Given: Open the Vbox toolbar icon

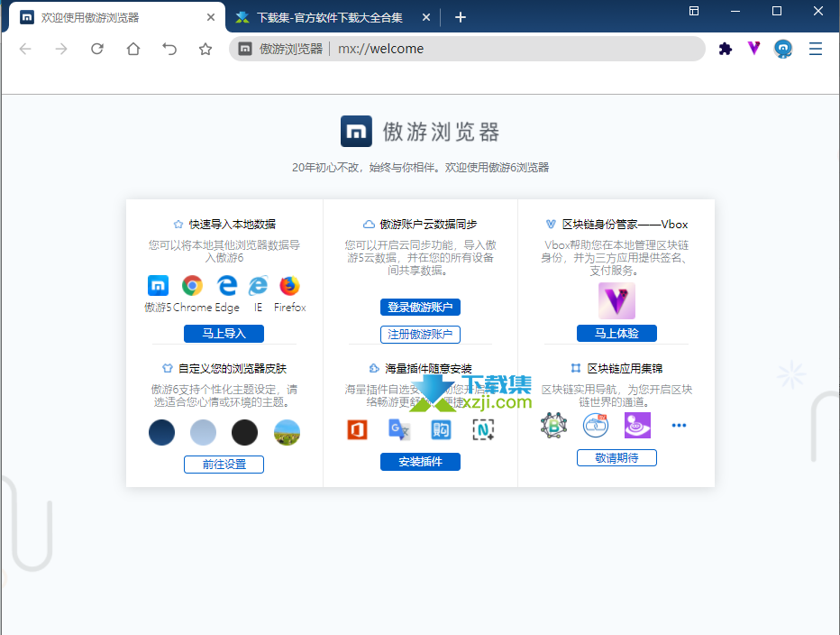Looking at the screenshot, I should tap(754, 49).
